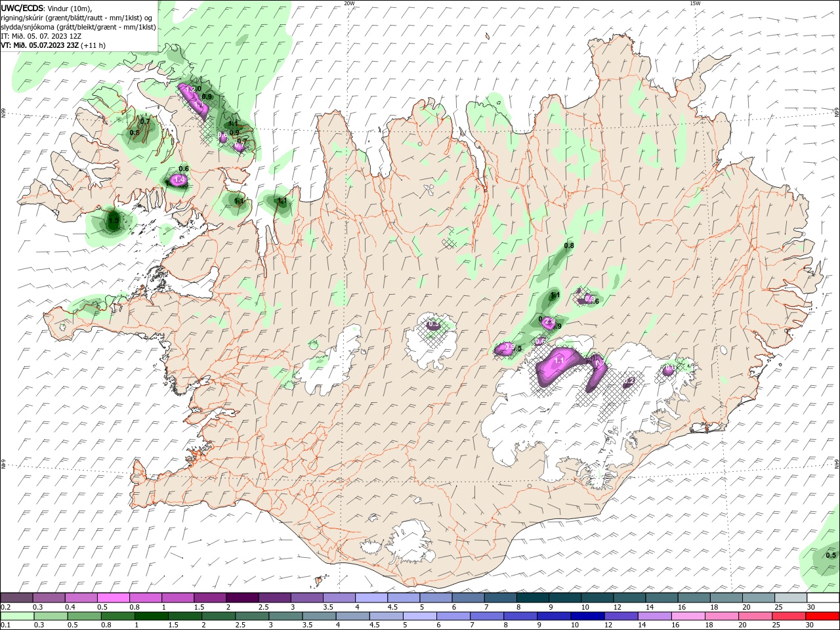
Task: Click the '0.1' label on the lower scale
Action: pyautogui.click(x=6, y=625)
